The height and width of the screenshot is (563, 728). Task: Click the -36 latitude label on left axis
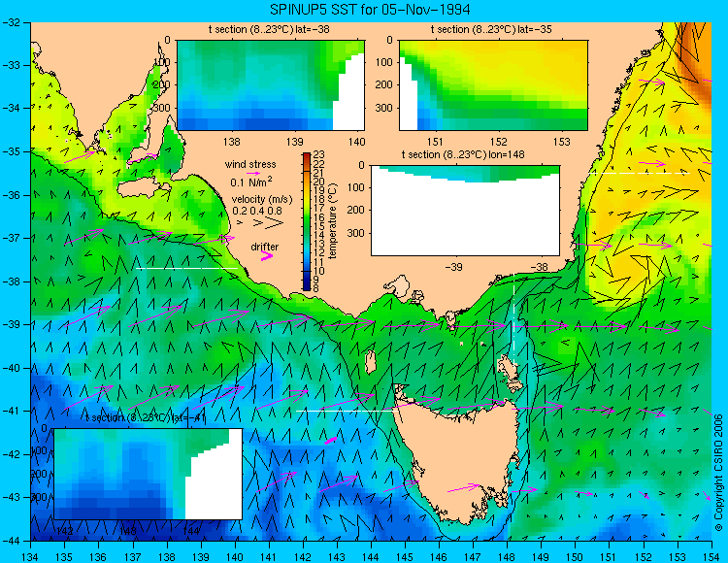10,195
